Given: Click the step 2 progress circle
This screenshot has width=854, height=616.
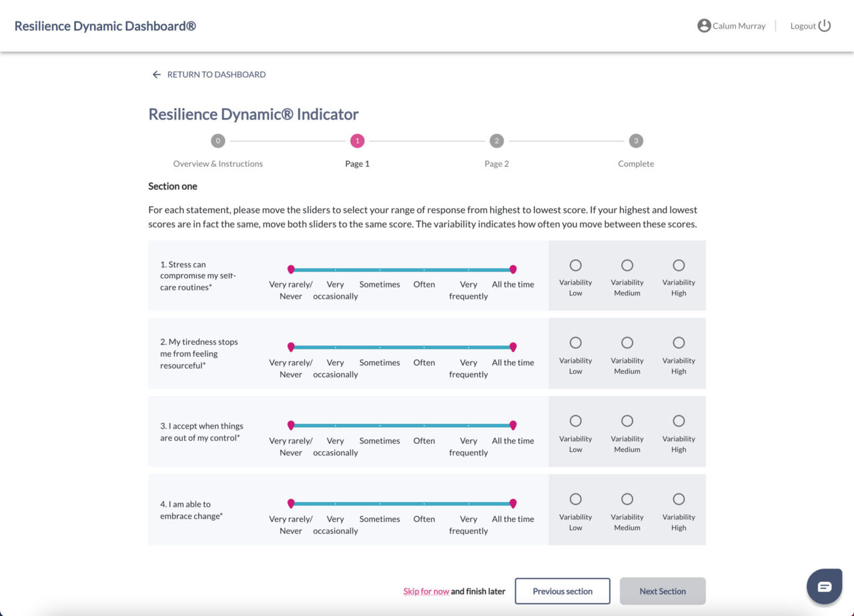Looking at the screenshot, I should pos(496,141).
